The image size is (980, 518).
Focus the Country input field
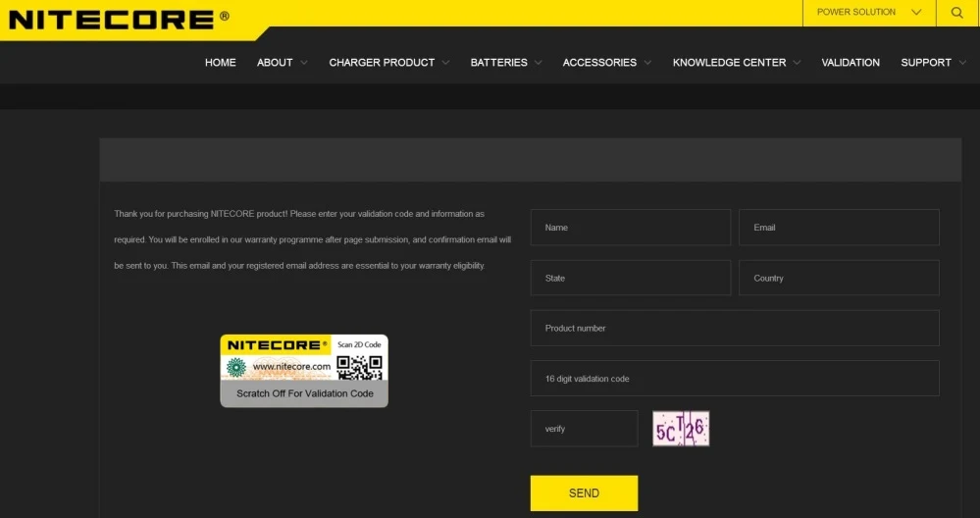point(840,278)
